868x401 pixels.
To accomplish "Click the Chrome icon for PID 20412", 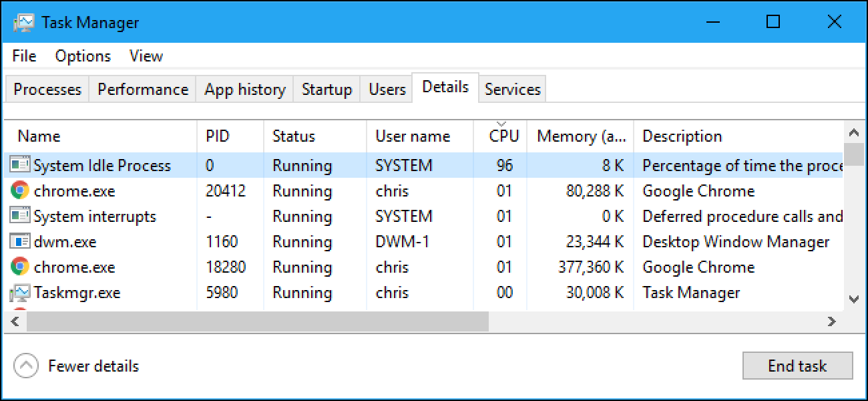I will [20, 191].
